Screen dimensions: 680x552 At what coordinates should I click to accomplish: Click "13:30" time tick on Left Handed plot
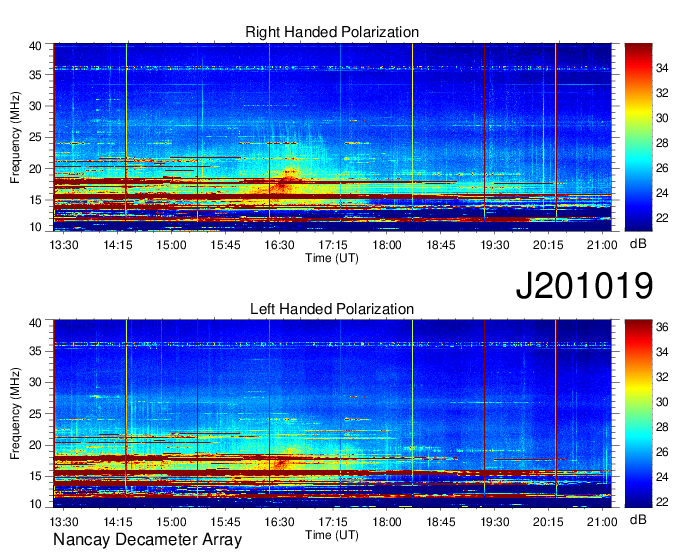(64, 522)
